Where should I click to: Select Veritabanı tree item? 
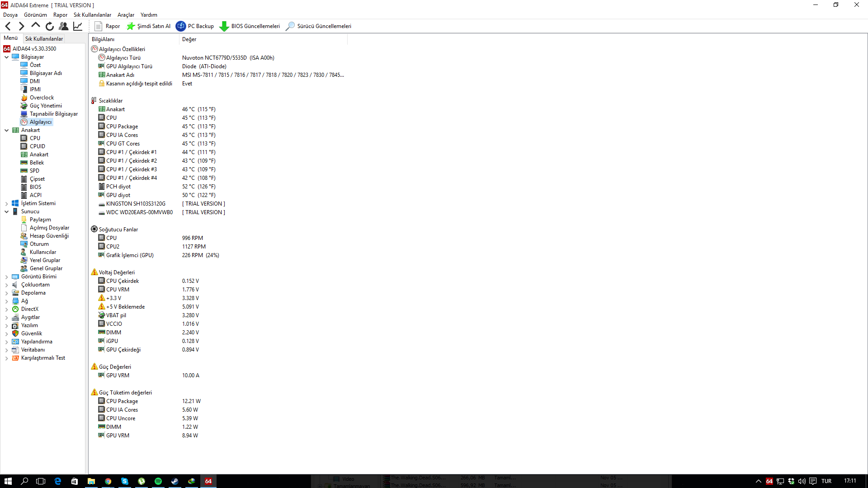point(33,350)
